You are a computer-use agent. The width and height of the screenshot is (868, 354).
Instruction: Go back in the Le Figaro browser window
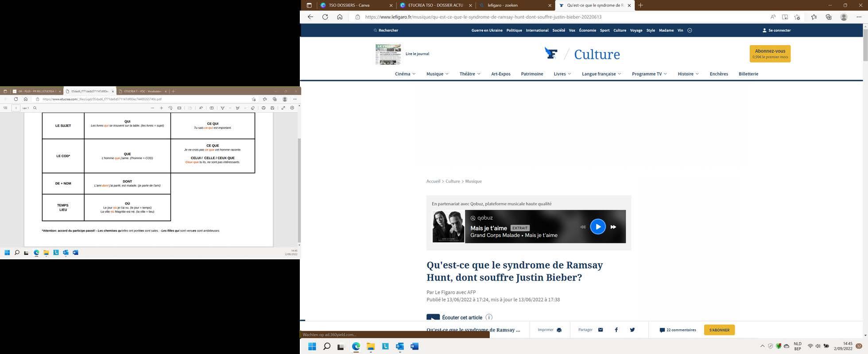point(310,17)
